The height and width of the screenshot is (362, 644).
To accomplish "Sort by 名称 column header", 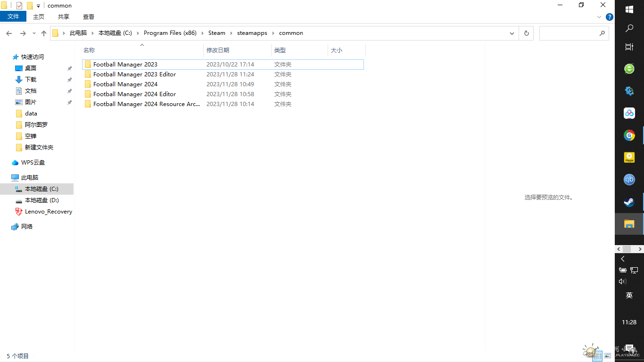I will tap(142, 50).
